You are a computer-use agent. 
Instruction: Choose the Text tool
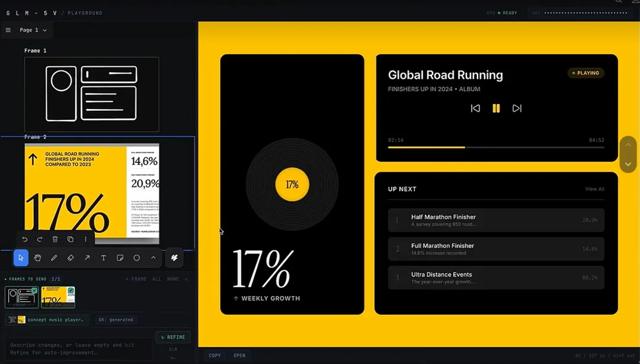pyautogui.click(x=104, y=257)
